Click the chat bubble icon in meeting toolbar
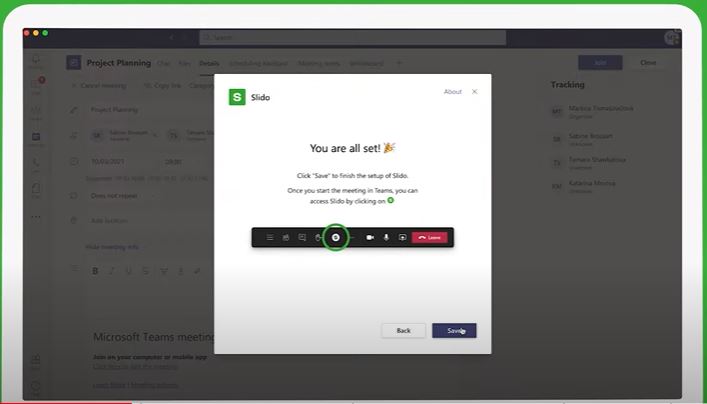Screen dimensions: 707x404 tap(302, 237)
